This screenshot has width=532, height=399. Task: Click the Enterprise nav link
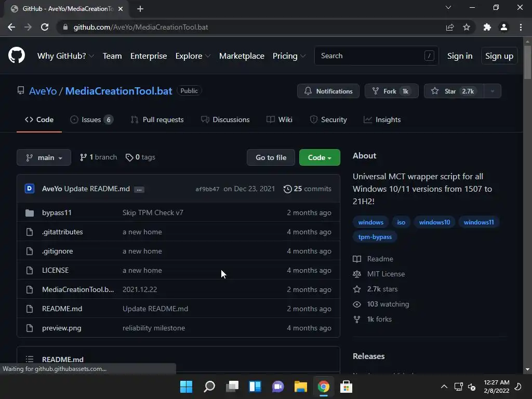[149, 56]
